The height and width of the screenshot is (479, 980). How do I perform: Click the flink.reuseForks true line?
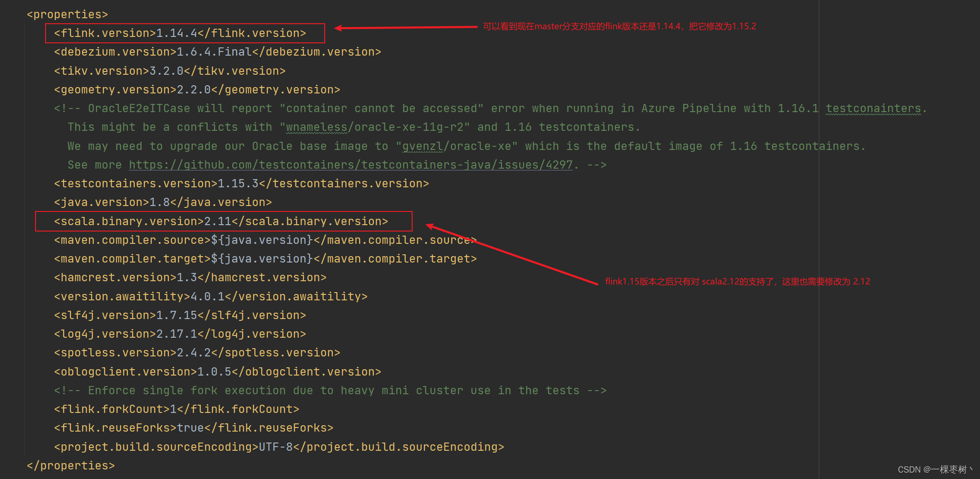(194, 428)
